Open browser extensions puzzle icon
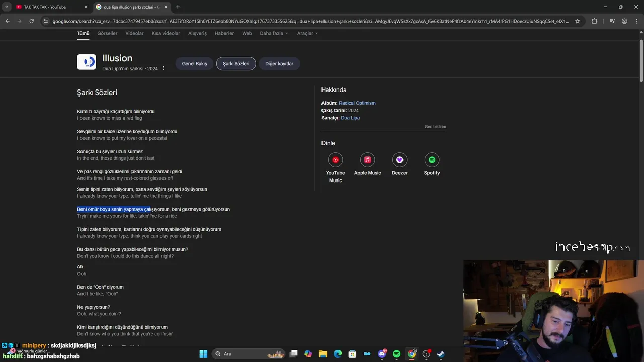 coord(594,21)
